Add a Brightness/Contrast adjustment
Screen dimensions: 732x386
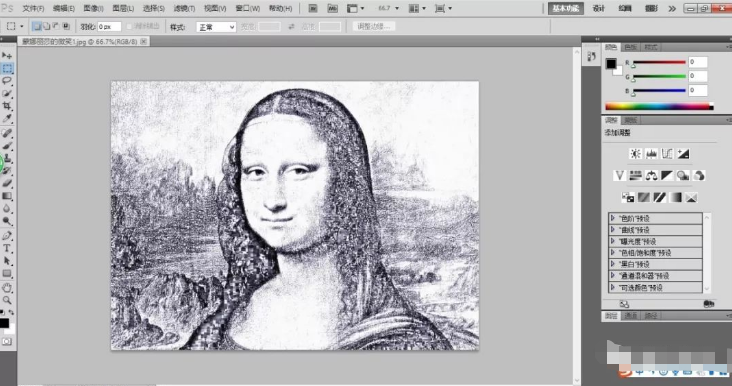[x=635, y=154]
